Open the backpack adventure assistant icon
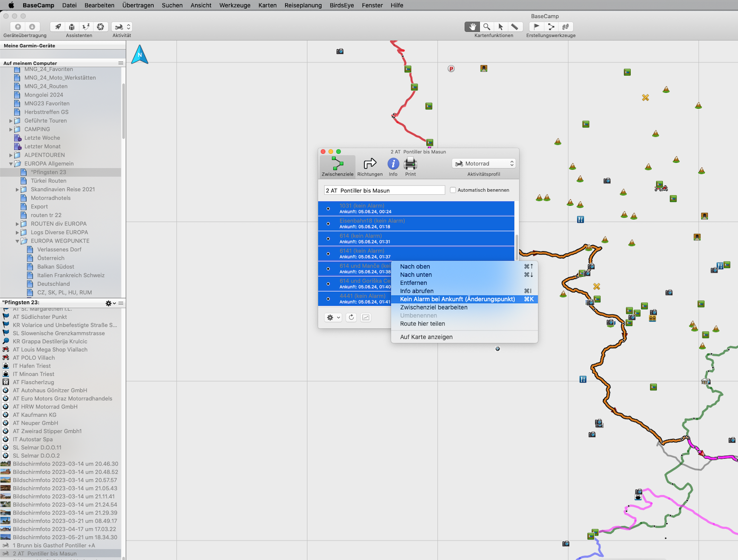 pyautogui.click(x=72, y=27)
